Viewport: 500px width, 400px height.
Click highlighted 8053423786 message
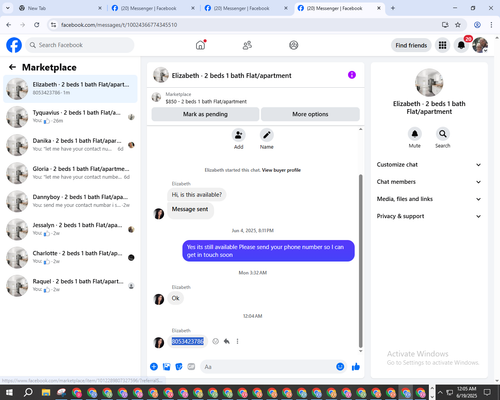(x=187, y=341)
